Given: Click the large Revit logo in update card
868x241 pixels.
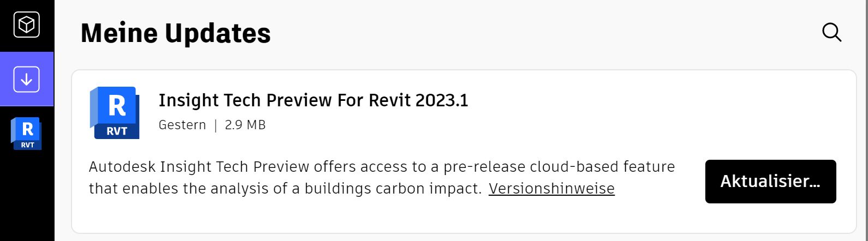Looking at the screenshot, I should 115,113.
